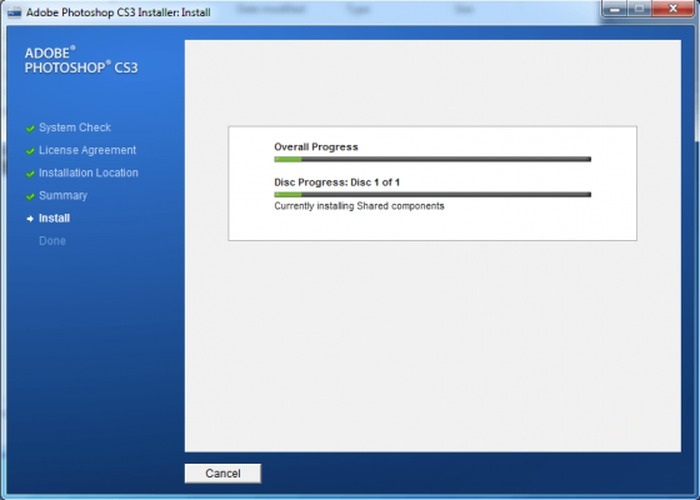Click the Disc Progress bar

click(432, 194)
